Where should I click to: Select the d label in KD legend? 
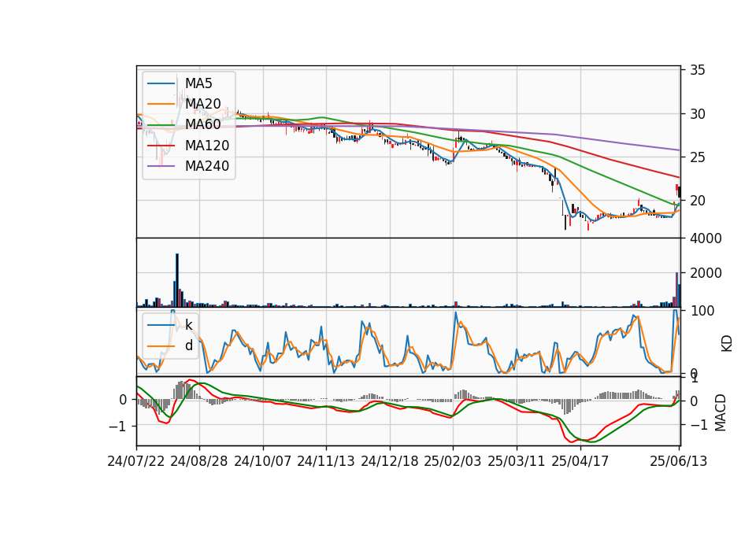189,345
